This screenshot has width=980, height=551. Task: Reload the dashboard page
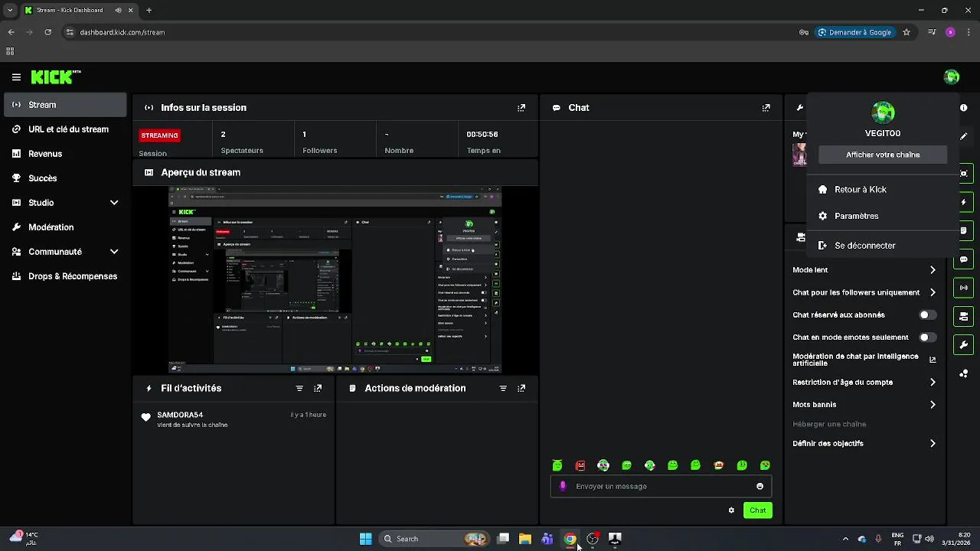pyautogui.click(x=47, y=32)
